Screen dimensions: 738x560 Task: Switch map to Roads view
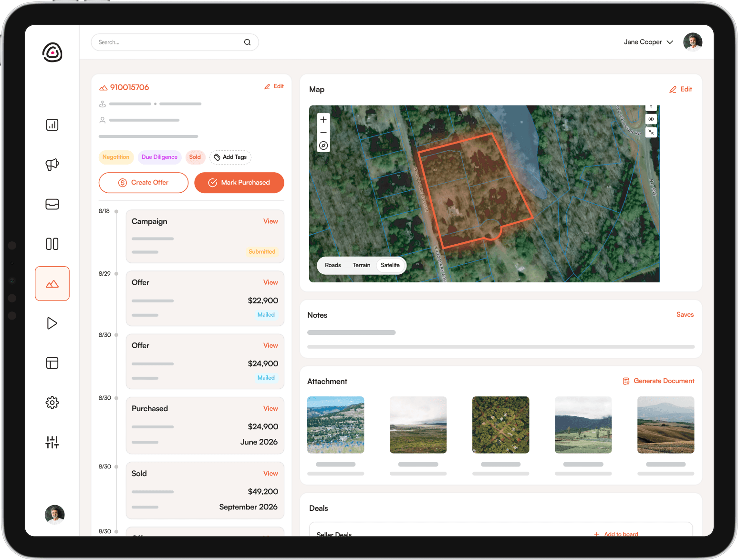[333, 265]
